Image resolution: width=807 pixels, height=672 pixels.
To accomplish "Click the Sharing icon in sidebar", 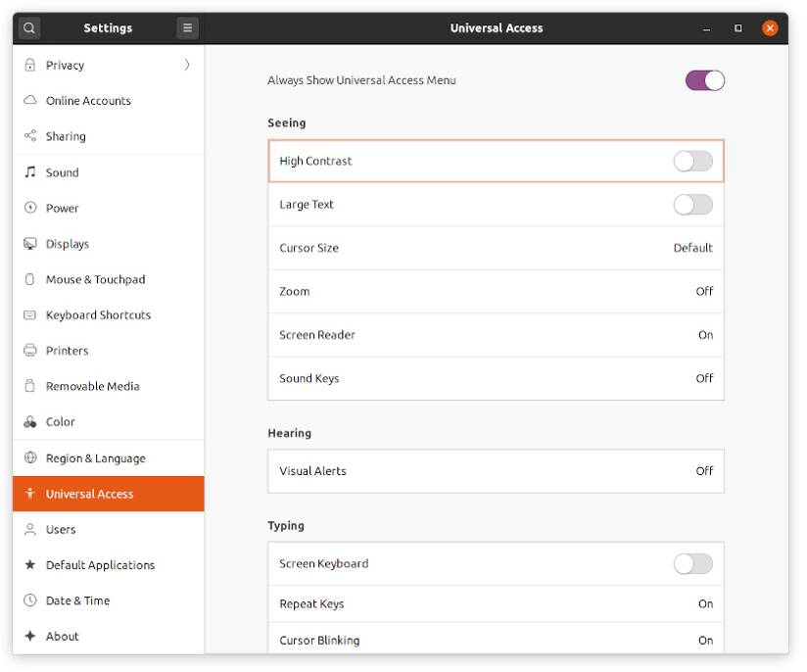I will (x=30, y=136).
